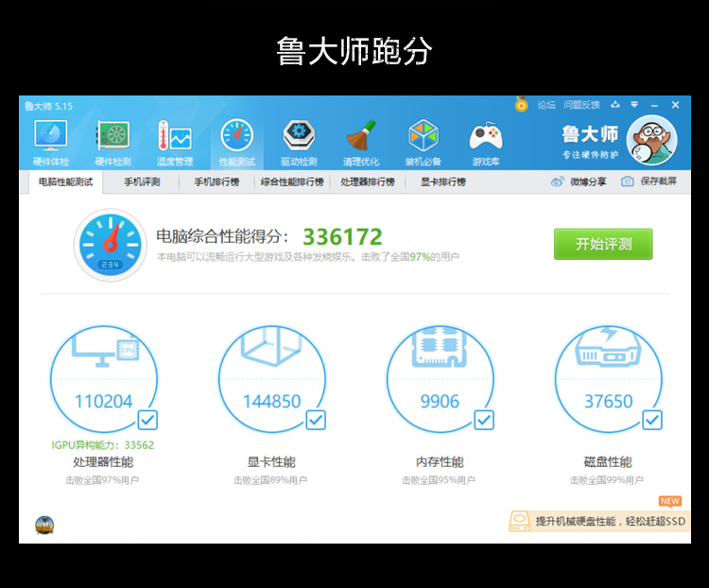The image size is (709, 588).
Task: Click the 磁盘性能 label
Action: point(608,462)
